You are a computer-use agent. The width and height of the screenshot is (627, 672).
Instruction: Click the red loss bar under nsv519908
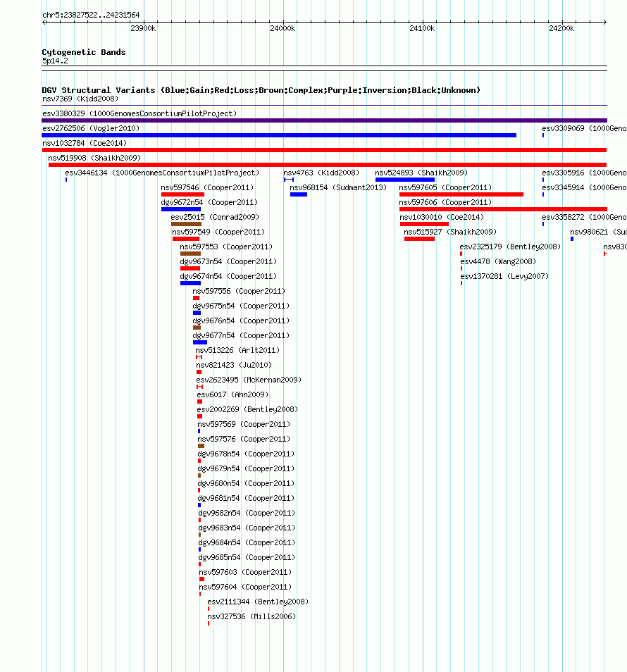328,165
